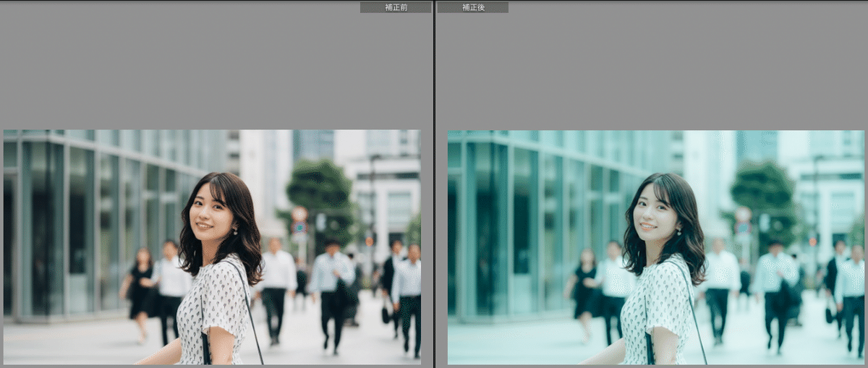
Task: Click the 補正前 (Before) label
Action: (x=395, y=7)
